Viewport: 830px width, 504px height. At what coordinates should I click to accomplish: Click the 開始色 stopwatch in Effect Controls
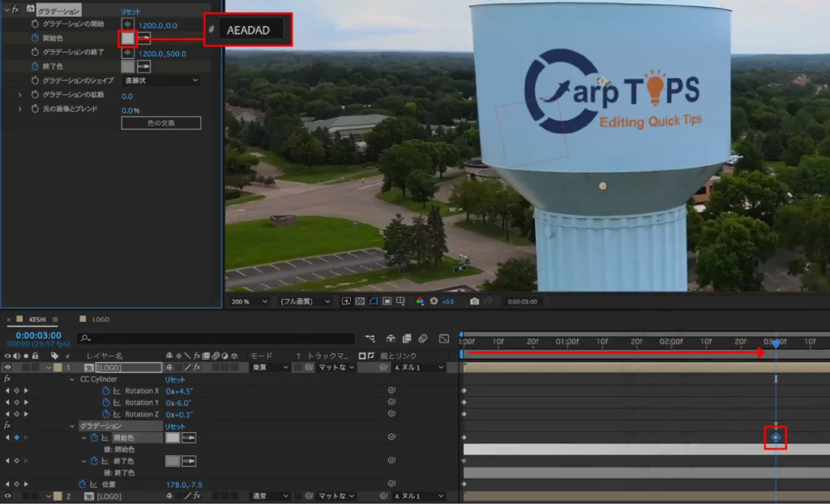click(x=35, y=38)
